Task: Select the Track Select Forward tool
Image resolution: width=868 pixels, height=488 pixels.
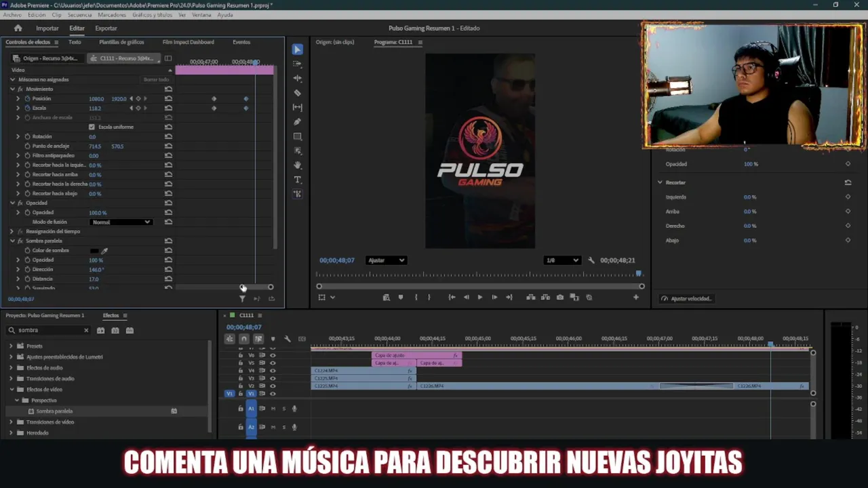Action: point(298,64)
